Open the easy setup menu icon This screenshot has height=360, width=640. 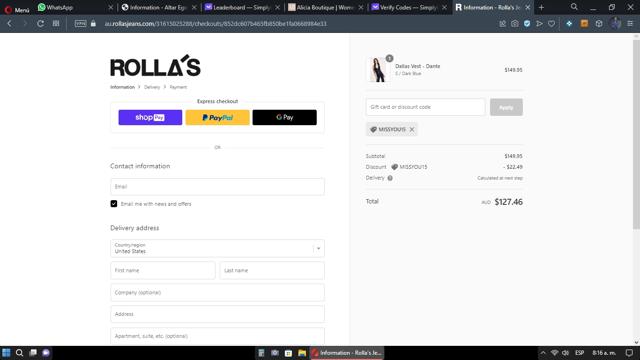tap(630, 24)
